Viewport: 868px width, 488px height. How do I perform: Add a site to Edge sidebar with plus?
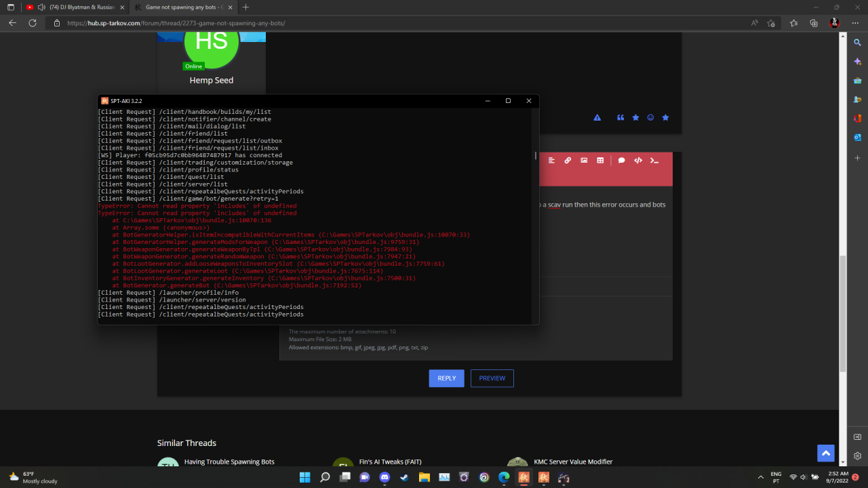pos(857,158)
